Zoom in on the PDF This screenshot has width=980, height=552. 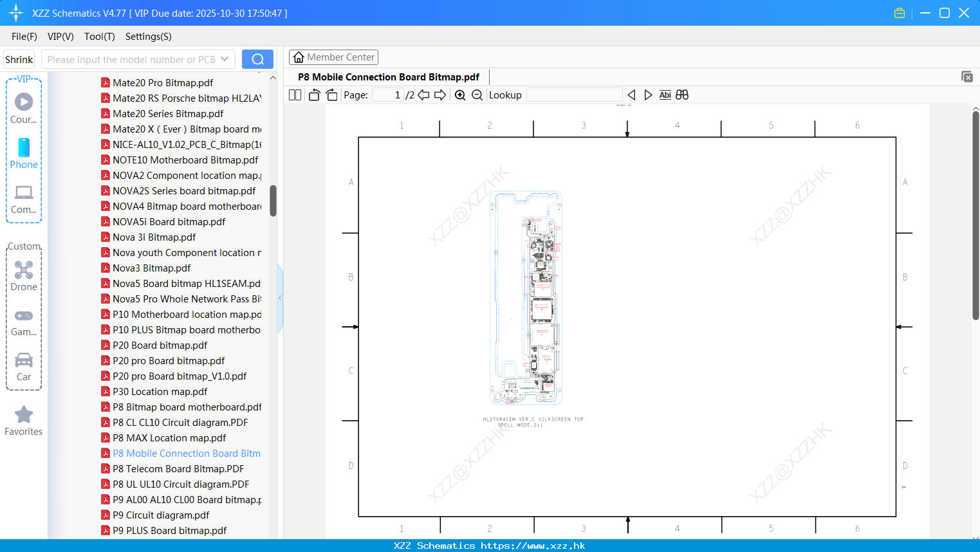pyautogui.click(x=460, y=95)
